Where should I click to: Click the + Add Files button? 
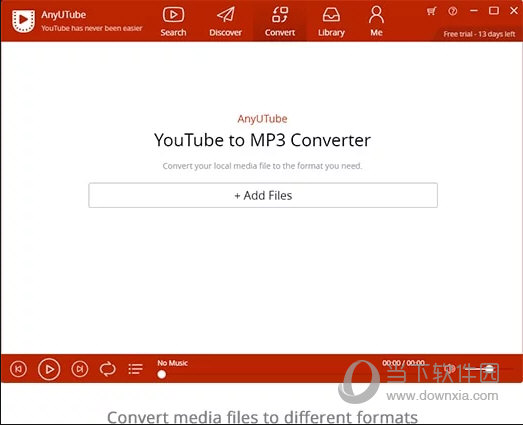(x=263, y=195)
